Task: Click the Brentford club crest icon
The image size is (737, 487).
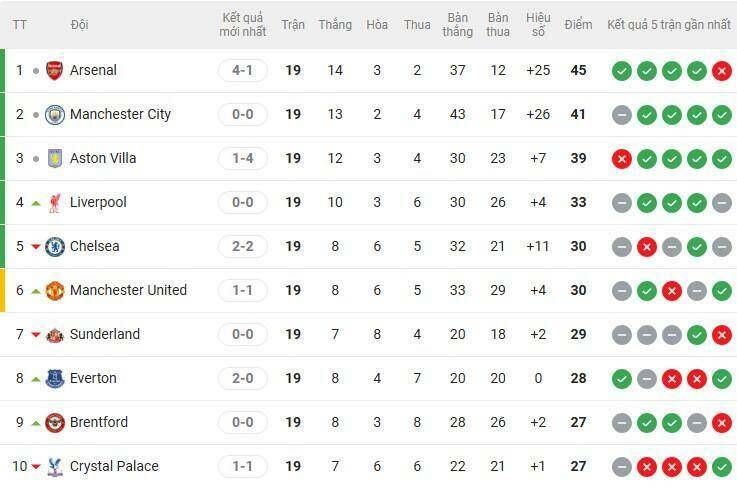Action: click(55, 422)
